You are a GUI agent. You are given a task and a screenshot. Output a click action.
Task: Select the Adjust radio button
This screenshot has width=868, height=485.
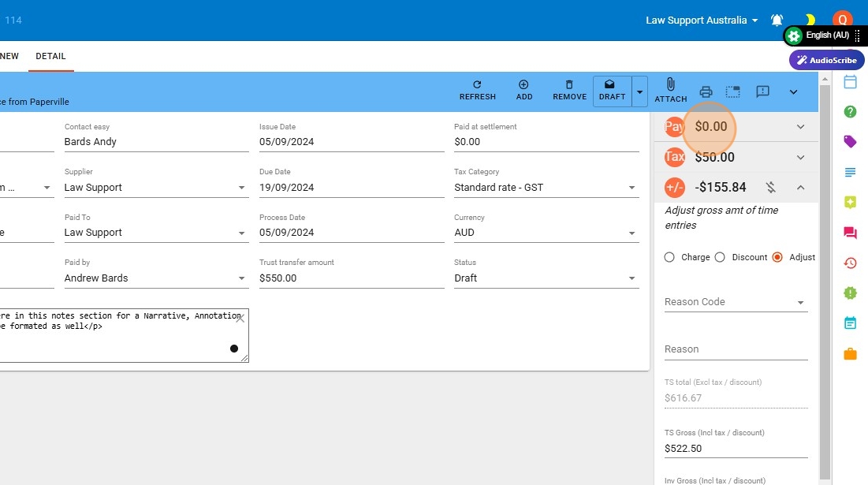(x=777, y=257)
